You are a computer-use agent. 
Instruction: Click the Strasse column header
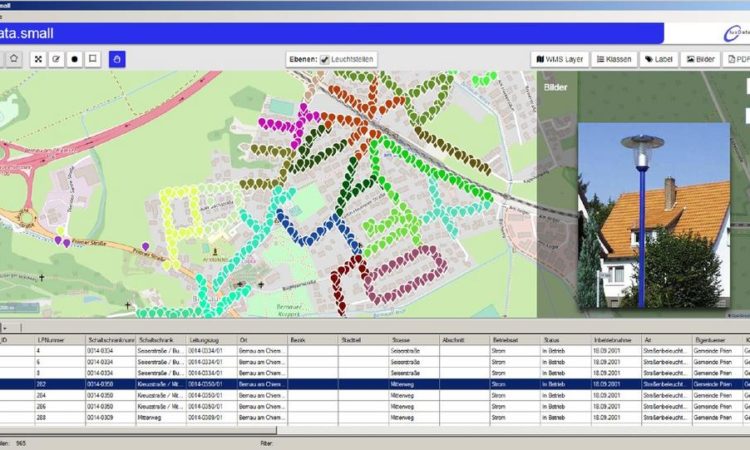[x=414, y=340]
